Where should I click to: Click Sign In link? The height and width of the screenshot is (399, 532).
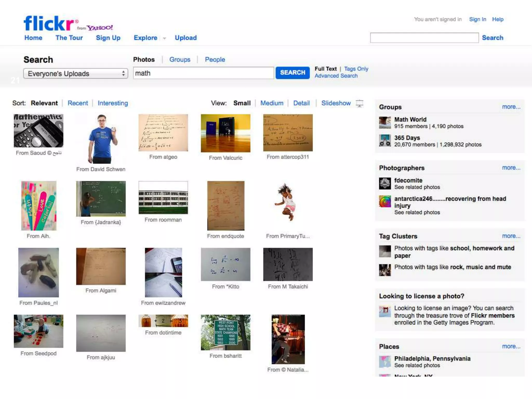(x=477, y=19)
